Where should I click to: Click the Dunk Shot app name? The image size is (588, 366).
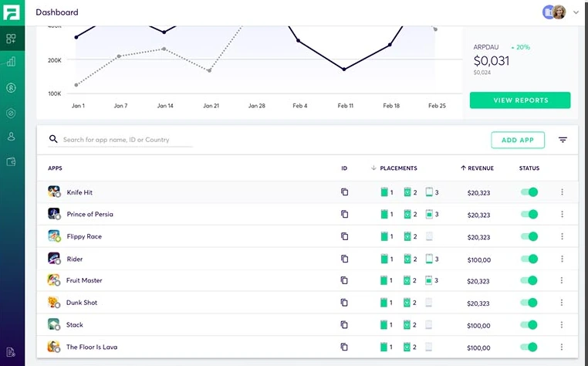click(82, 302)
